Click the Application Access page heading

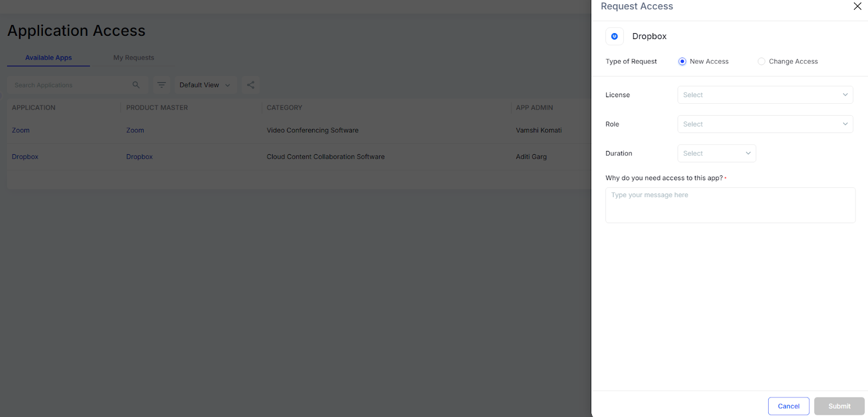76,31
